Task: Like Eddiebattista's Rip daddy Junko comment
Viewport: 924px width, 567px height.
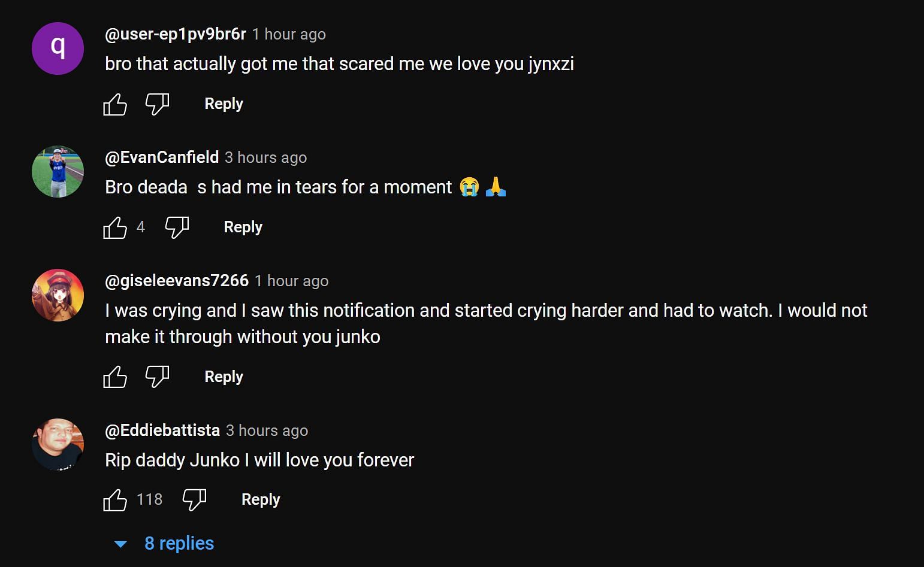Action: tap(115, 500)
